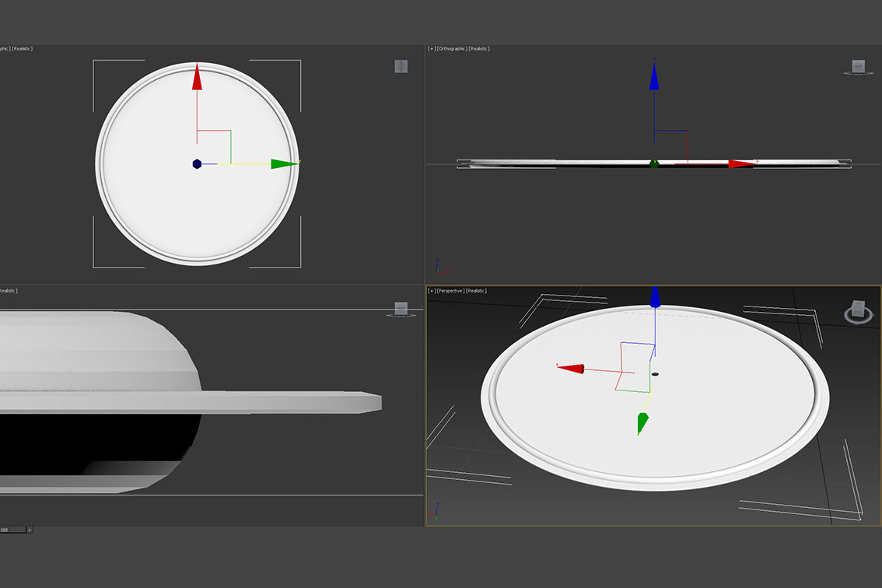Click the time slider handle showing 100
This screenshot has width=882, height=588.
point(13,530)
